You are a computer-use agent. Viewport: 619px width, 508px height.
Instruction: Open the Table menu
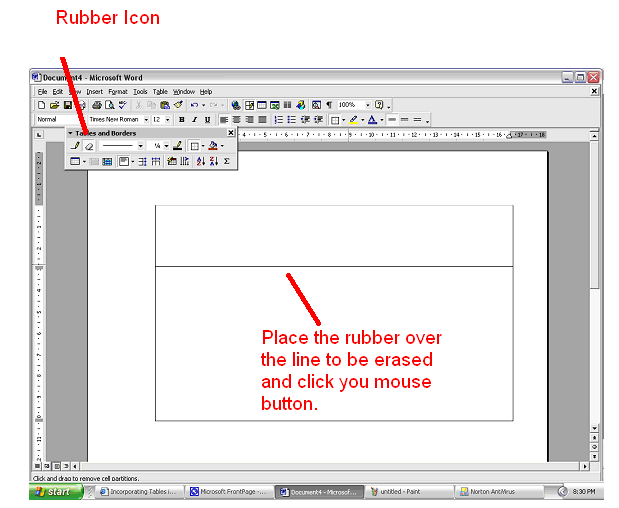pyautogui.click(x=160, y=92)
